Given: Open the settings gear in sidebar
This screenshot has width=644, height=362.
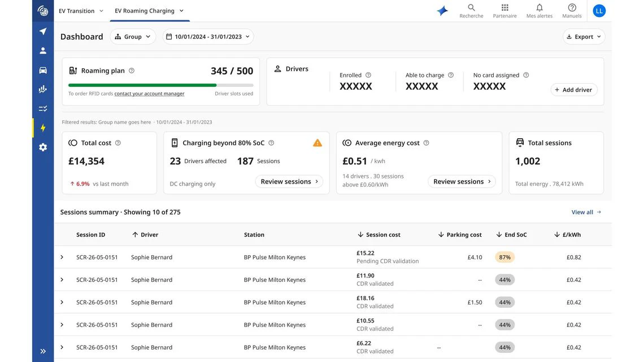Looking at the screenshot, I should pyautogui.click(x=43, y=147).
